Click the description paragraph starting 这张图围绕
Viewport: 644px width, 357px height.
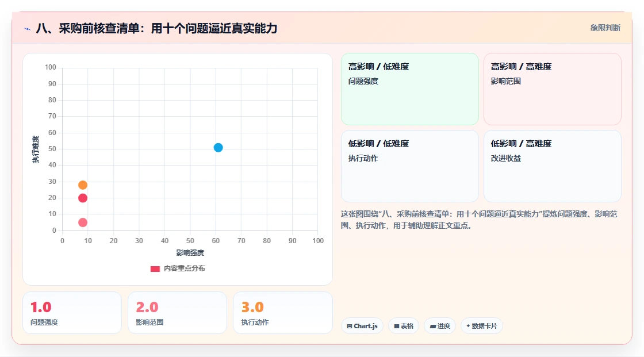pos(479,220)
